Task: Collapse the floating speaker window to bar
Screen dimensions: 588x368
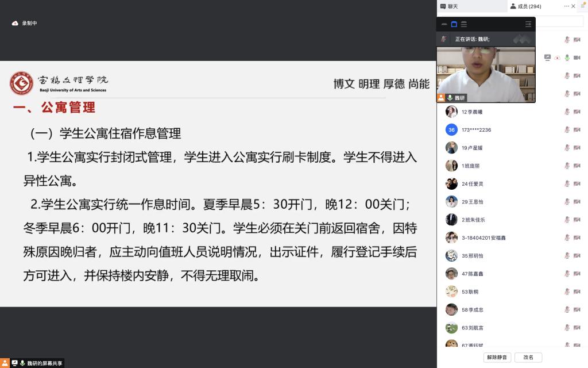Action: point(444,24)
